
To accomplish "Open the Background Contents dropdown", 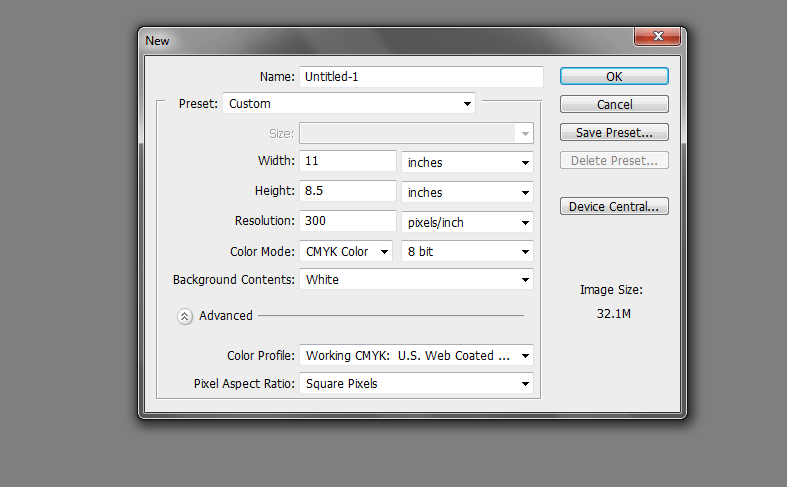I will click(x=416, y=280).
